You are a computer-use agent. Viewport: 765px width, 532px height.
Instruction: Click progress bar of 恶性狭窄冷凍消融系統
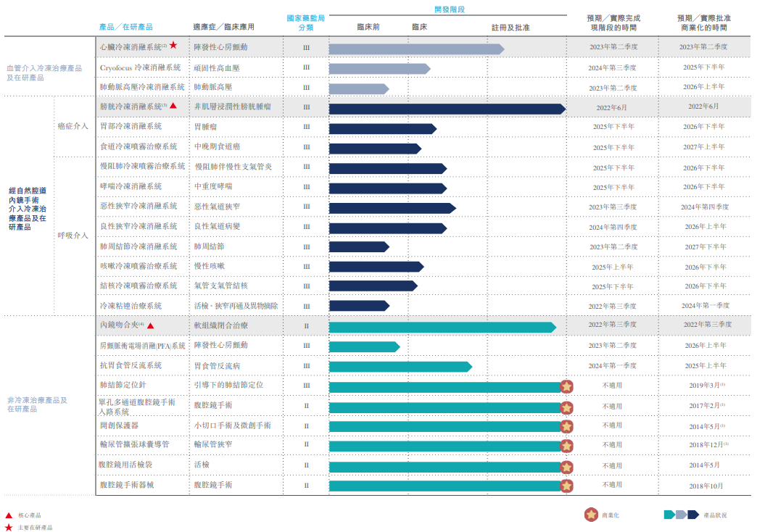click(x=392, y=208)
